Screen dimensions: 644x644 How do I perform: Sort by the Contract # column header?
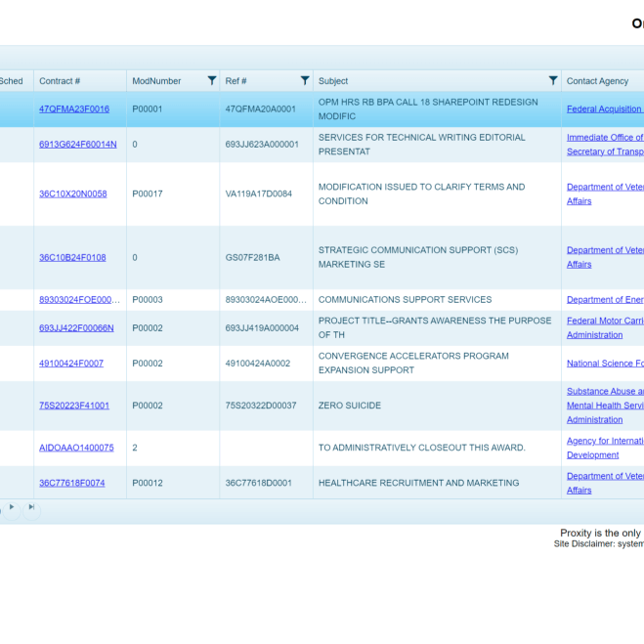pos(60,81)
